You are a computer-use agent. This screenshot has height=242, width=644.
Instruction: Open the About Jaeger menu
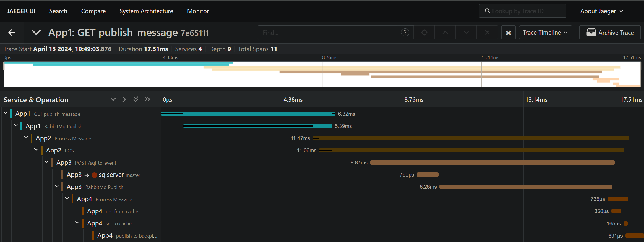(x=602, y=11)
